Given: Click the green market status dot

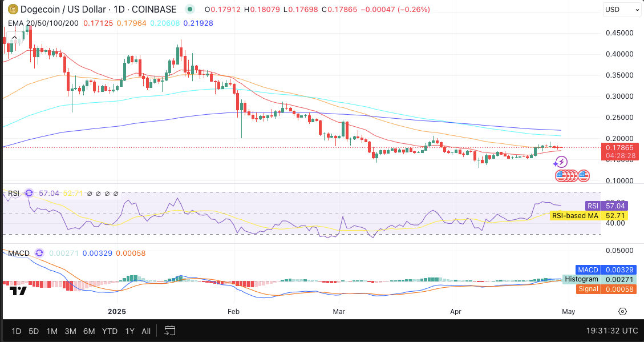Looking at the screenshot, I should (x=190, y=9).
